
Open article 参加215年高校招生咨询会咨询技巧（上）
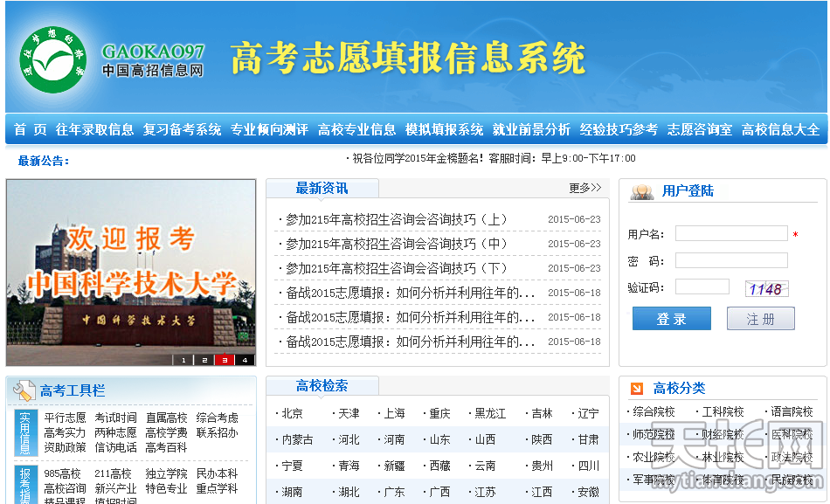pyautogui.click(x=397, y=220)
